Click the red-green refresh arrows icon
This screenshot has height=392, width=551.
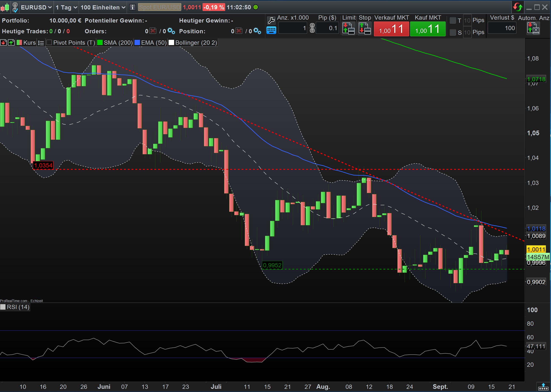point(518,7)
